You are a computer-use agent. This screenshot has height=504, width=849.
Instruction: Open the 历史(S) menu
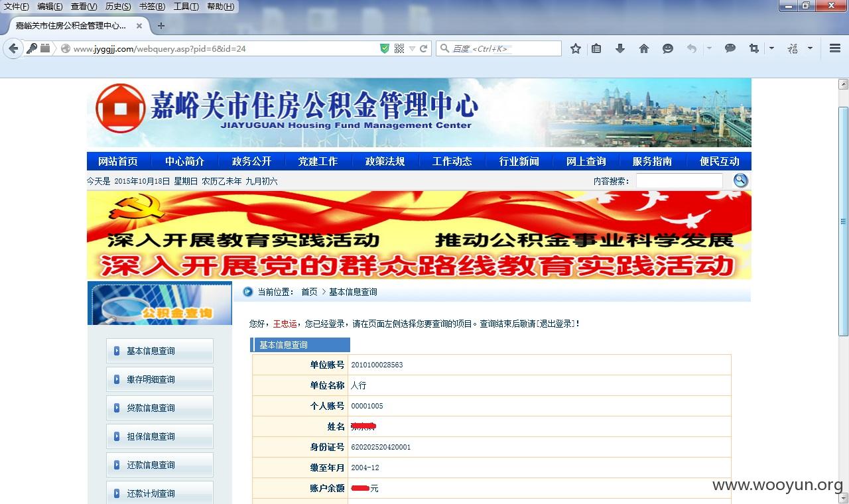(118, 7)
